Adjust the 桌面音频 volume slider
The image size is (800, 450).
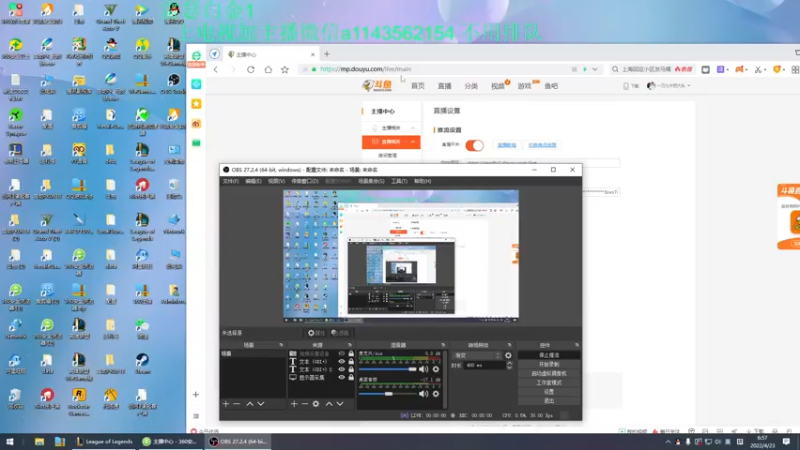pyautogui.click(x=388, y=393)
